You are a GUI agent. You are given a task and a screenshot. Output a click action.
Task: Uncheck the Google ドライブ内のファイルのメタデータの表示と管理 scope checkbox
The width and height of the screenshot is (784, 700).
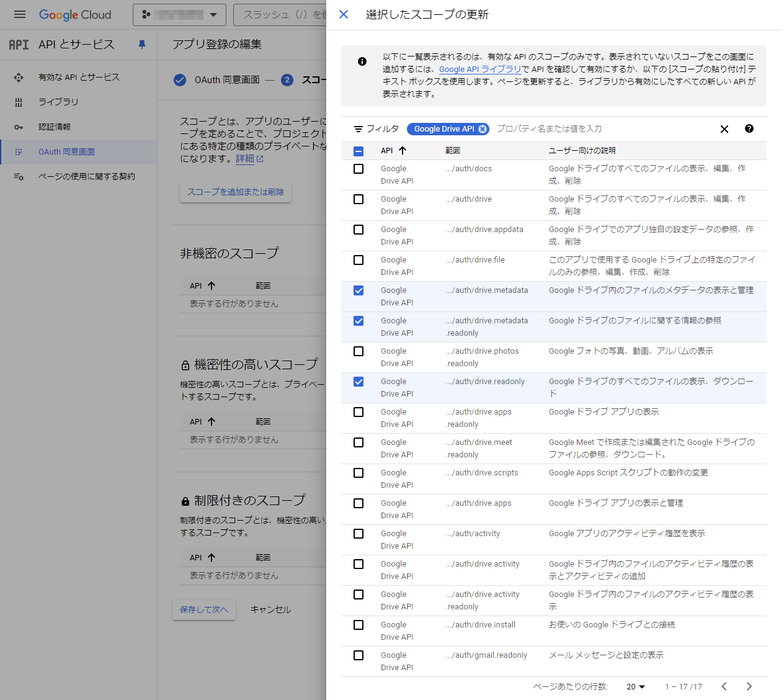pyautogui.click(x=359, y=290)
